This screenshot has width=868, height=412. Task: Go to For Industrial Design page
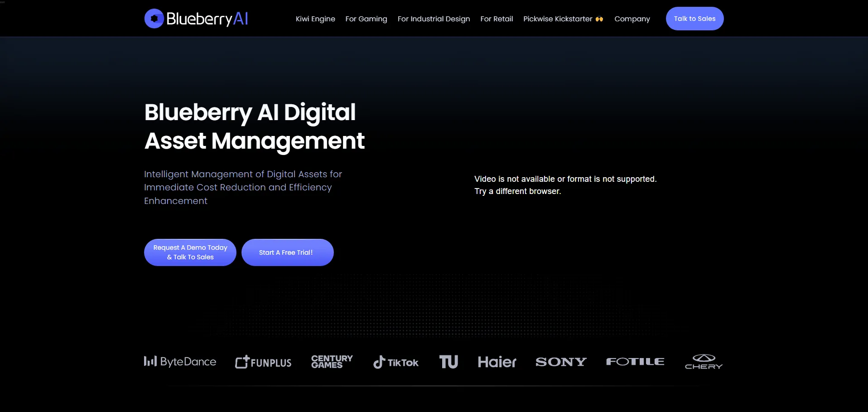(x=434, y=19)
